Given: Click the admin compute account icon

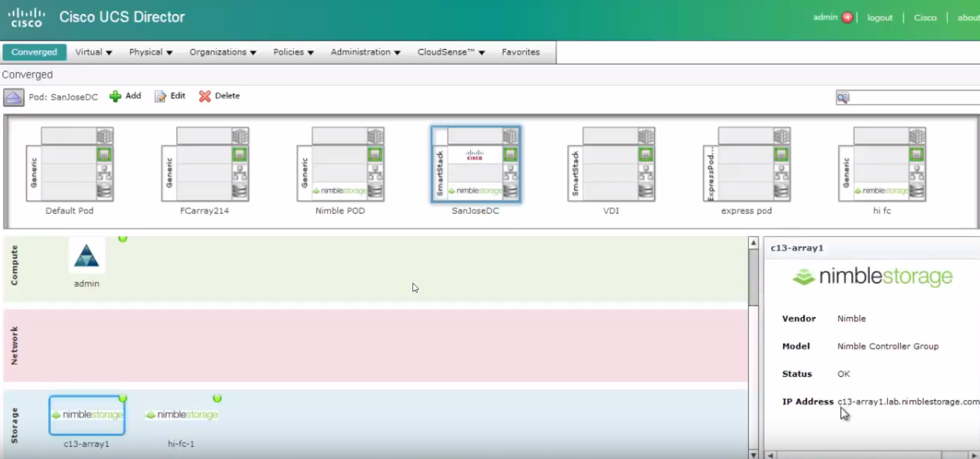Looking at the screenshot, I should pos(86,256).
